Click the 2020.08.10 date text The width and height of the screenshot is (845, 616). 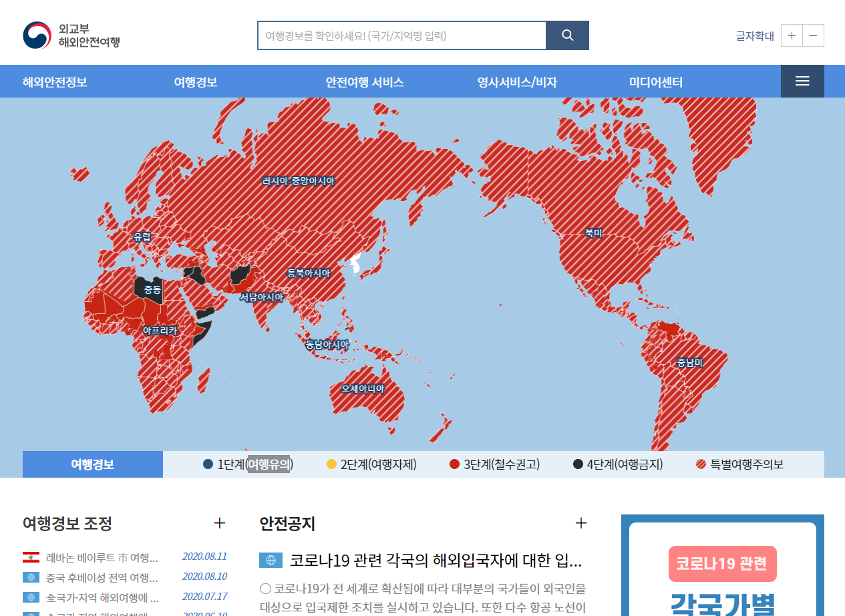click(x=204, y=577)
